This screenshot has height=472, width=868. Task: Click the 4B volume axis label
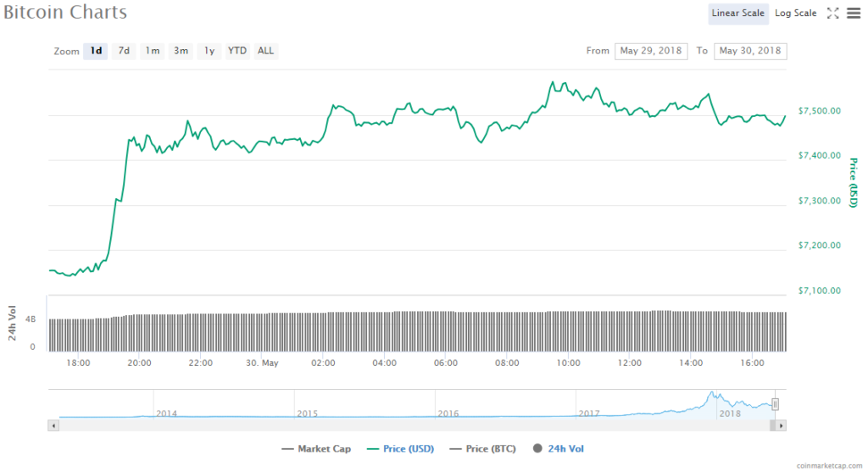pyautogui.click(x=31, y=319)
